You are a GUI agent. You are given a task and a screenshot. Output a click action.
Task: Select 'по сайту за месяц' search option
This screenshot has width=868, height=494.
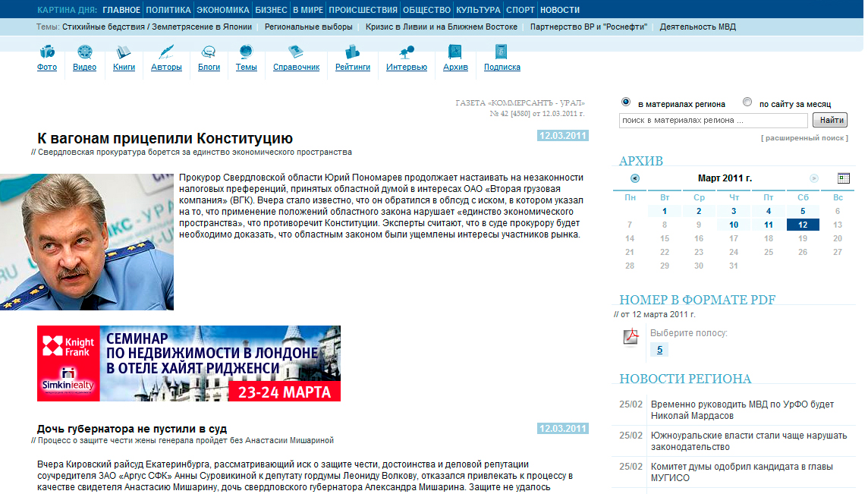(x=747, y=102)
